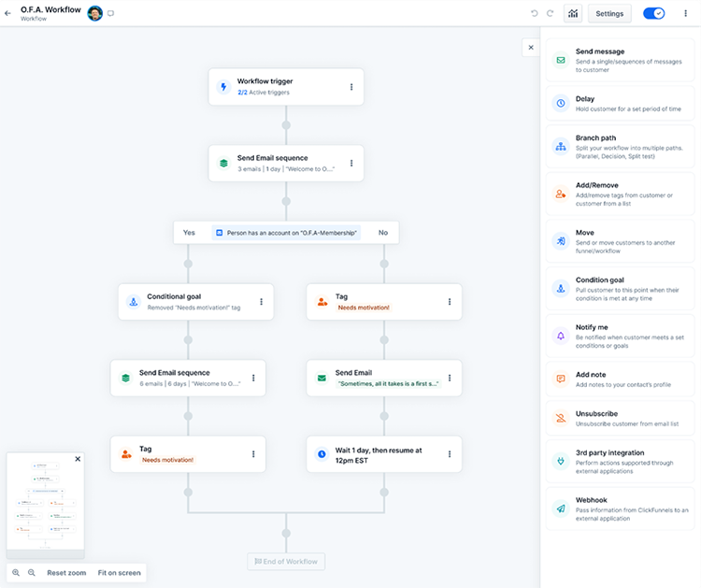Close the actions side panel
Image resolution: width=701 pixels, height=588 pixels.
(531, 48)
